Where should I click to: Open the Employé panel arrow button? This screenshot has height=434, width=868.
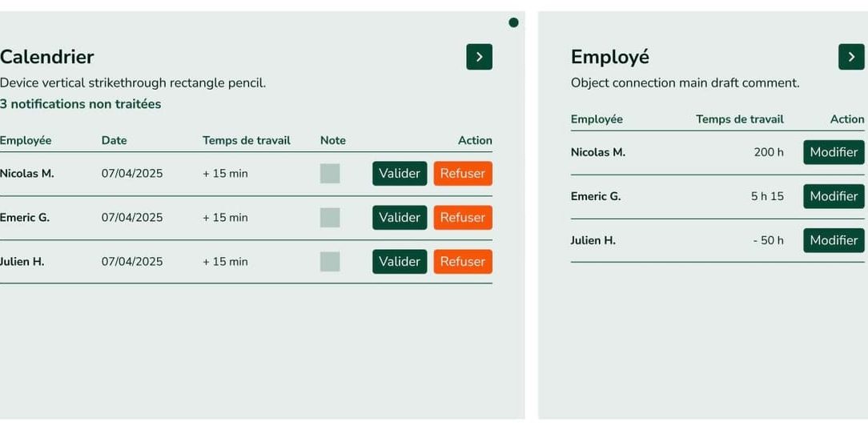click(x=851, y=57)
